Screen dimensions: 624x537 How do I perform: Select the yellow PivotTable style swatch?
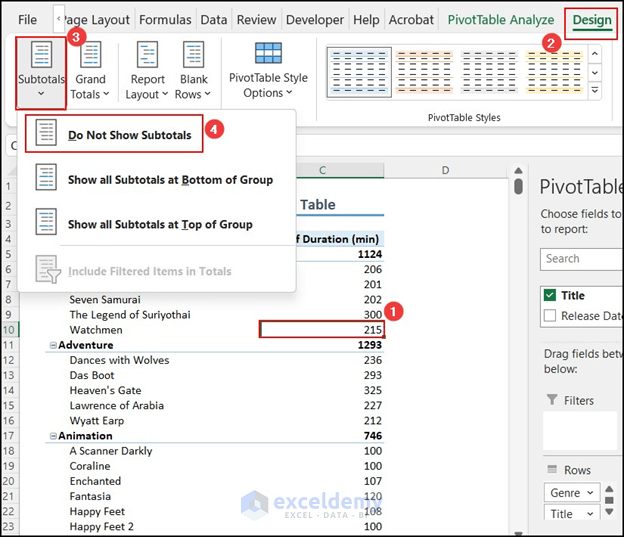(555, 71)
